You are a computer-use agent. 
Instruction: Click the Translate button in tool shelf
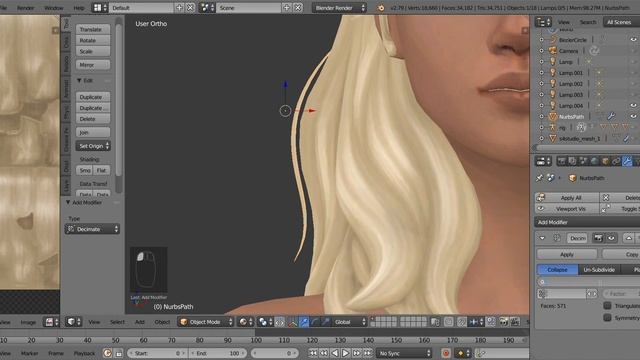pos(93,29)
